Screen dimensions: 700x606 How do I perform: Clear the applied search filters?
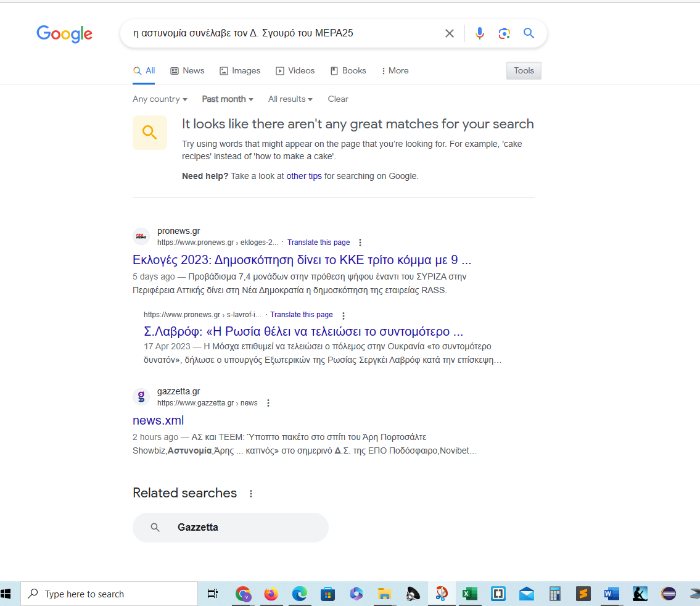[x=338, y=99]
